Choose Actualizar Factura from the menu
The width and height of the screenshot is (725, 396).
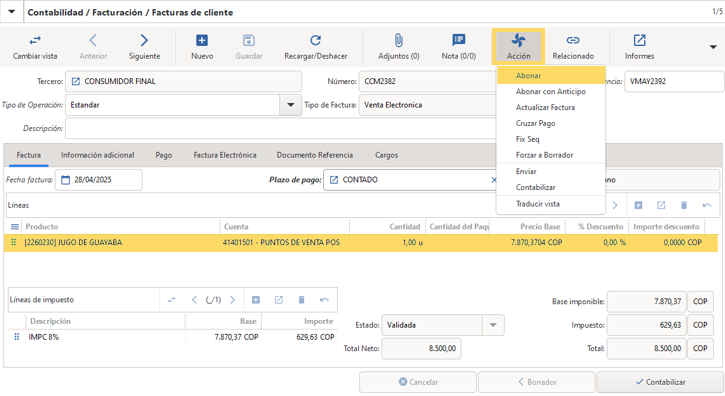[551, 107]
